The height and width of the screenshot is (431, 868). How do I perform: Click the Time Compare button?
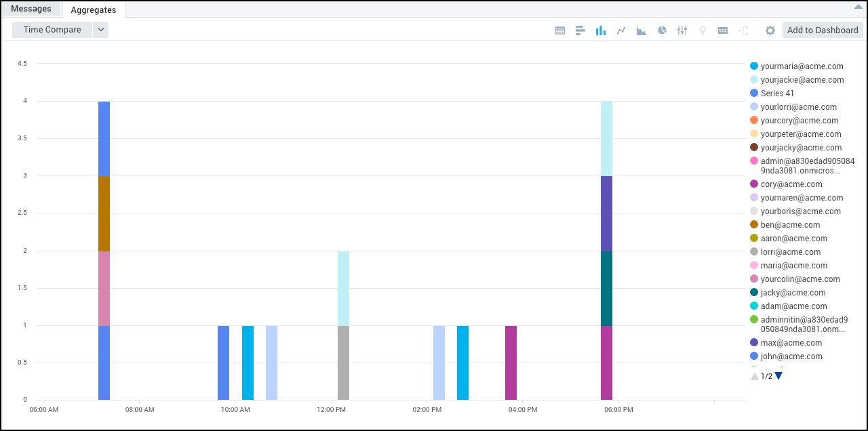tap(52, 30)
